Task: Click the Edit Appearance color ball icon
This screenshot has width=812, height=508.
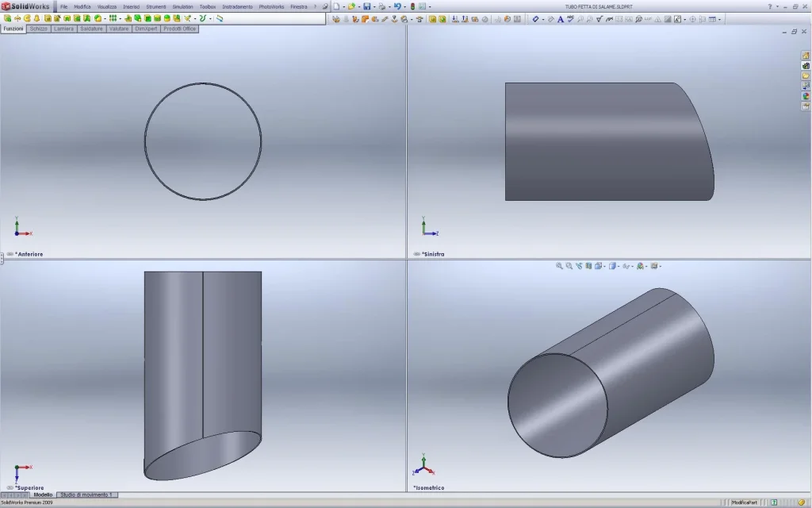Action: (640, 266)
